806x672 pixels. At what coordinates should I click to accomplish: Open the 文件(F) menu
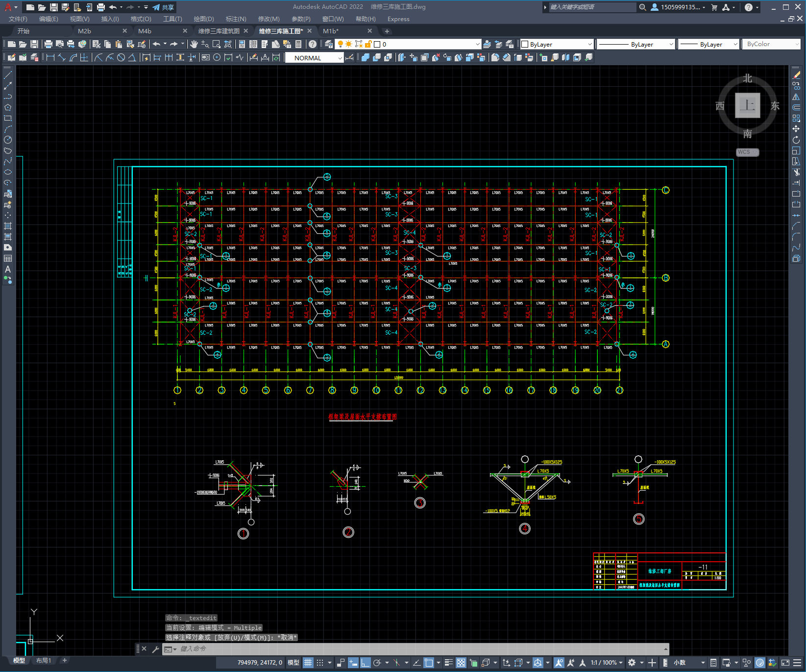(18, 19)
